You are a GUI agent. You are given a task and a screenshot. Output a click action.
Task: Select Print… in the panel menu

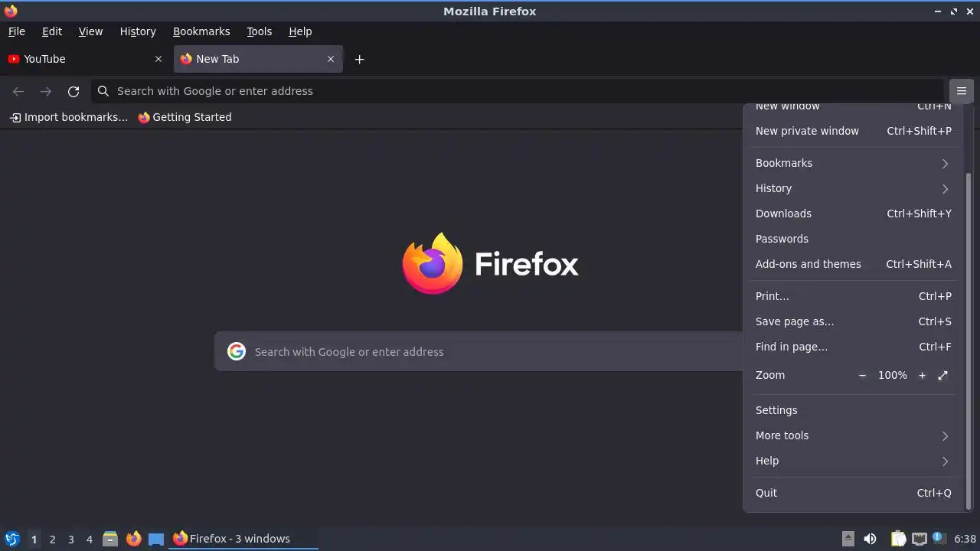pyautogui.click(x=853, y=296)
